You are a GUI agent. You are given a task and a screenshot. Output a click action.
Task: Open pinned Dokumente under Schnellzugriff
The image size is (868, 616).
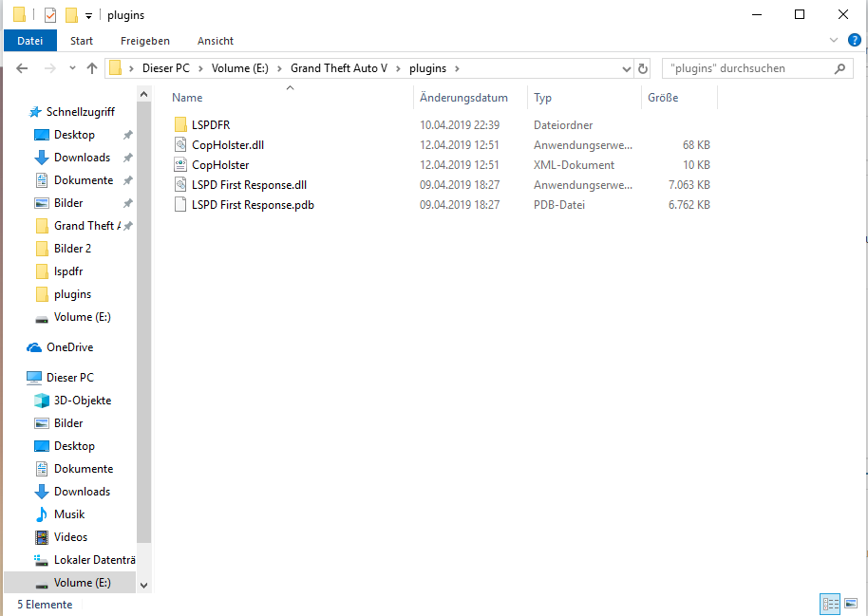coord(84,180)
